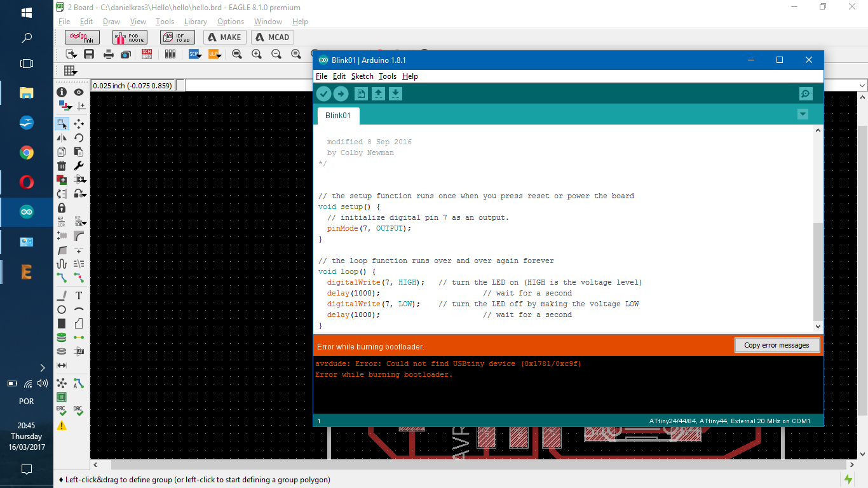Upload the sketch with the arrow button

coord(341,94)
